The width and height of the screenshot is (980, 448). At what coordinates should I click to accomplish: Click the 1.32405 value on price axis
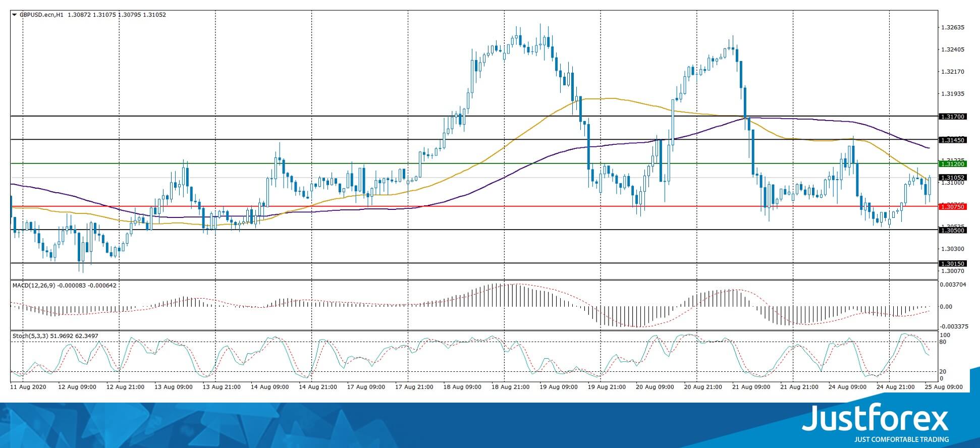click(x=953, y=49)
